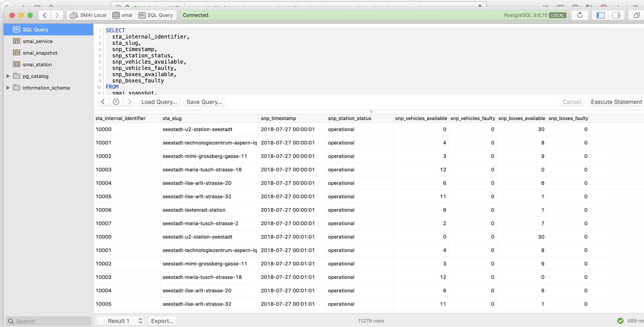Open the smai_station table
Screen dimensions: 644x327
[x=37, y=64]
